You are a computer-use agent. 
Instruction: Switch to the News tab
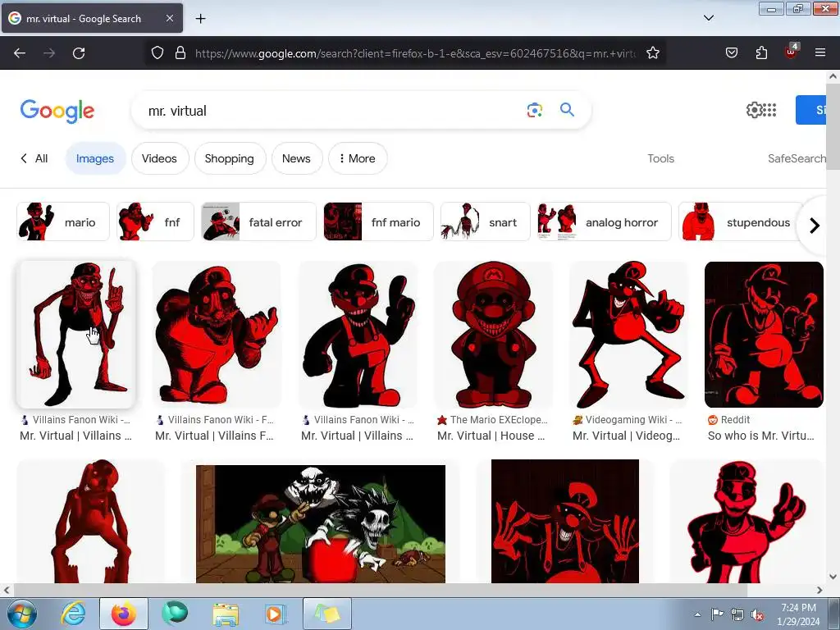point(296,158)
